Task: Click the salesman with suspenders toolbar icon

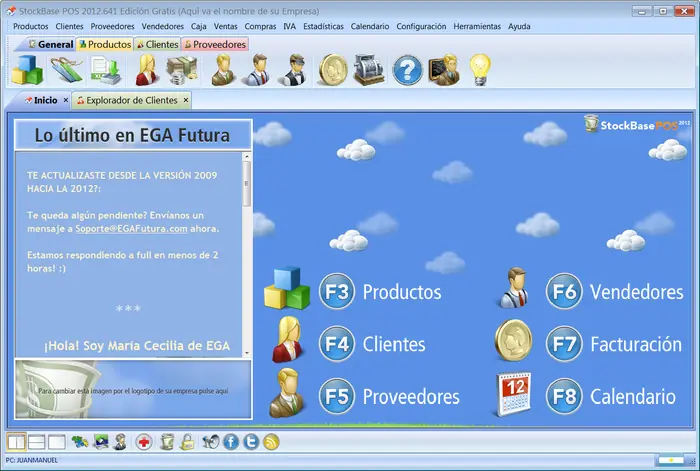Action: click(258, 70)
